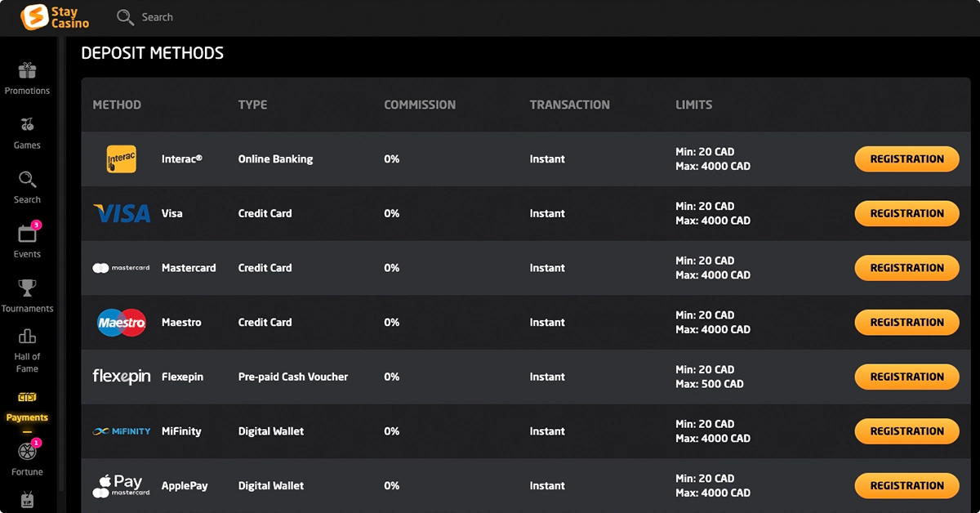Click Credit Card type in Visa row
This screenshot has width=980, height=513.
(x=265, y=213)
